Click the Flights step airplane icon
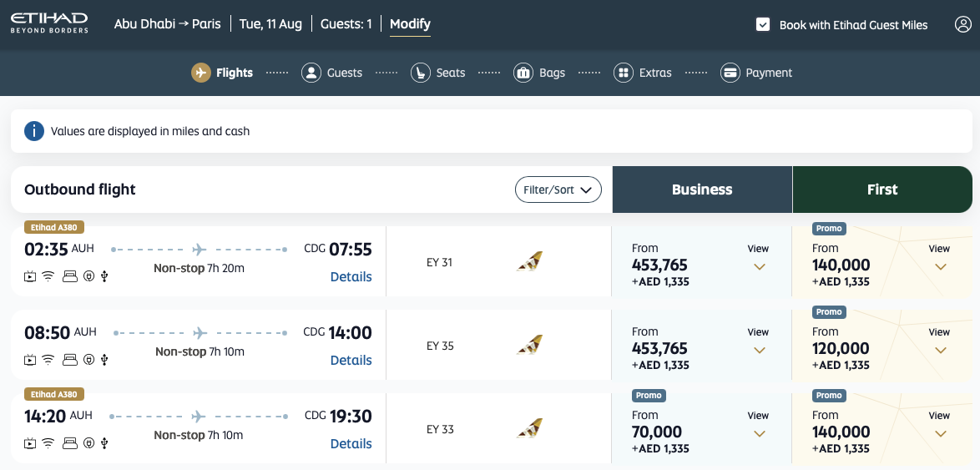This screenshot has width=980, height=470. (200, 73)
